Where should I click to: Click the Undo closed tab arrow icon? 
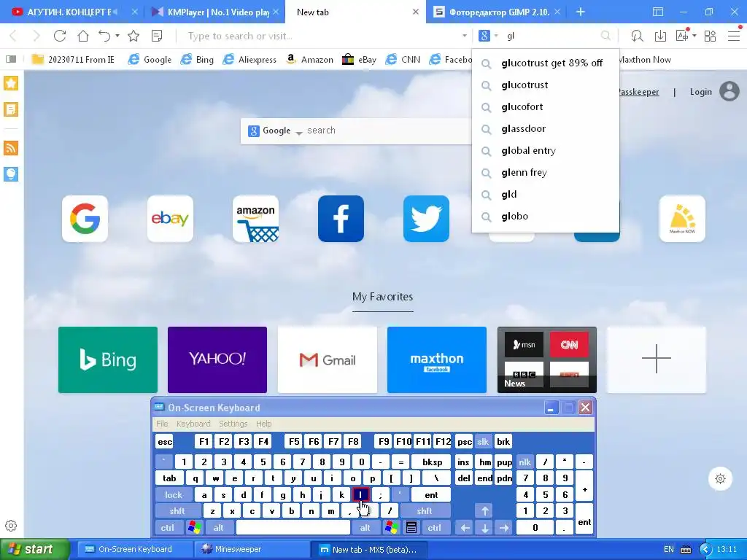(104, 36)
